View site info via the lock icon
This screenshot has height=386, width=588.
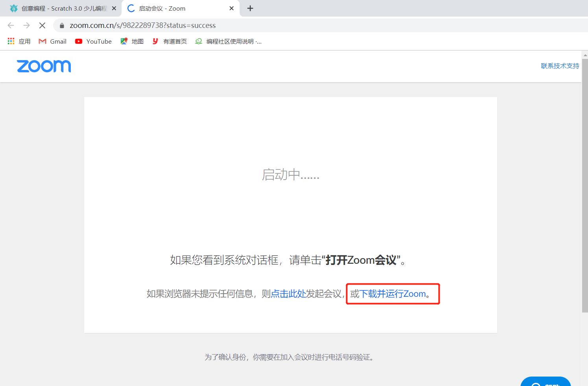coord(62,26)
